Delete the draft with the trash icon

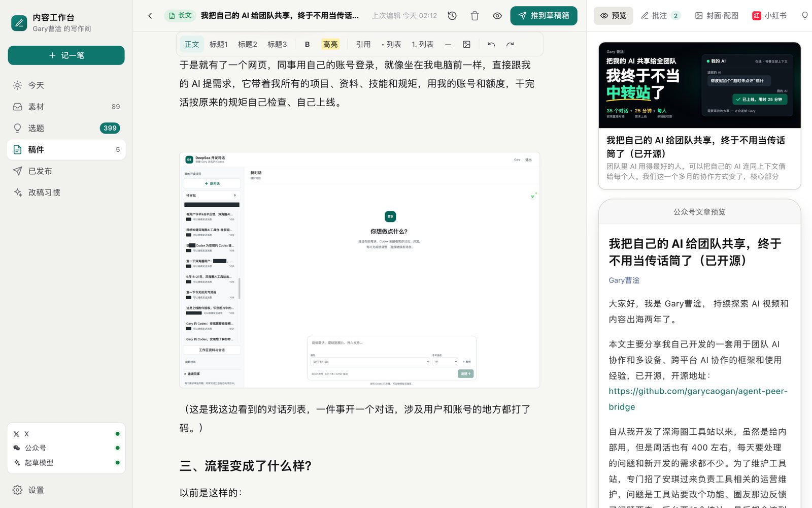click(475, 16)
